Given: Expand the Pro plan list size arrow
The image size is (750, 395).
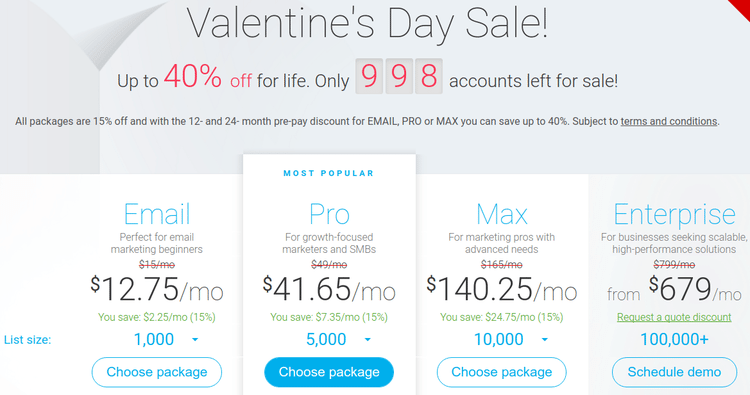Looking at the screenshot, I should click(367, 340).
